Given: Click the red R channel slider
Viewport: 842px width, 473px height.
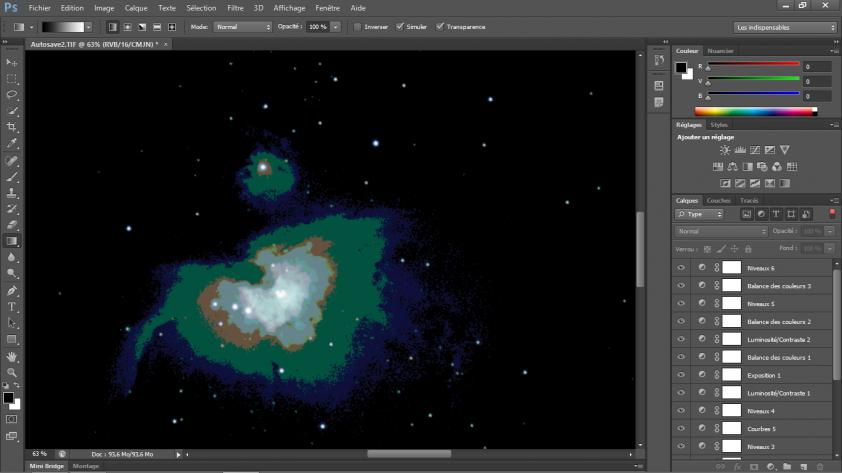Looking at the screenshot, I should tap(753, 66).
